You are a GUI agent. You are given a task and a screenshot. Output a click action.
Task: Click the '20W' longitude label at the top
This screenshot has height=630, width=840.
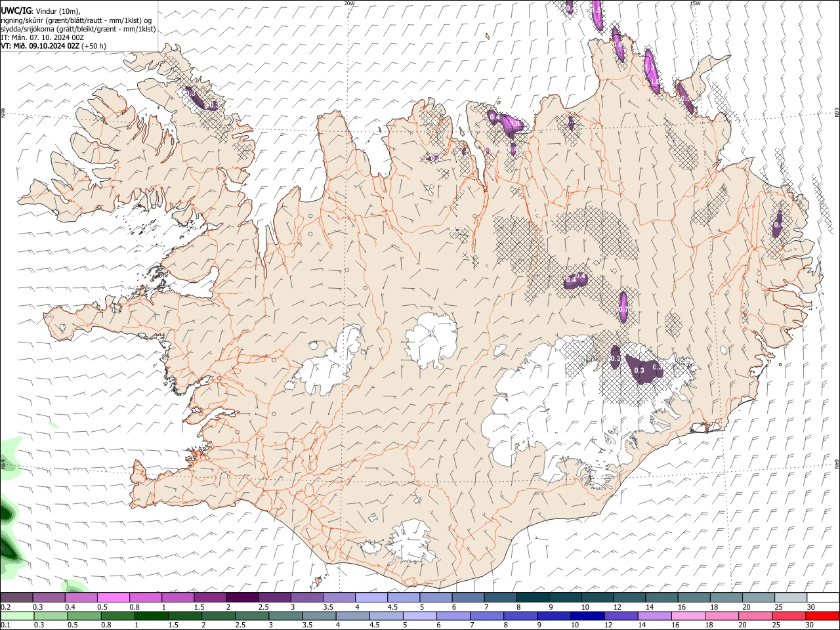[349, 3]
